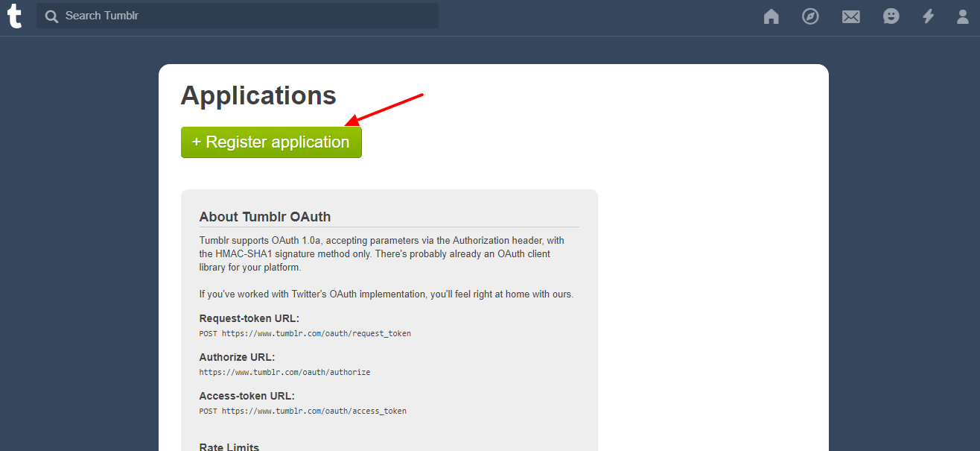Image resolution: width=980 pixels, height=451 pixels.
Task: Click the Access-token URL label
Action: pos(247,396)
